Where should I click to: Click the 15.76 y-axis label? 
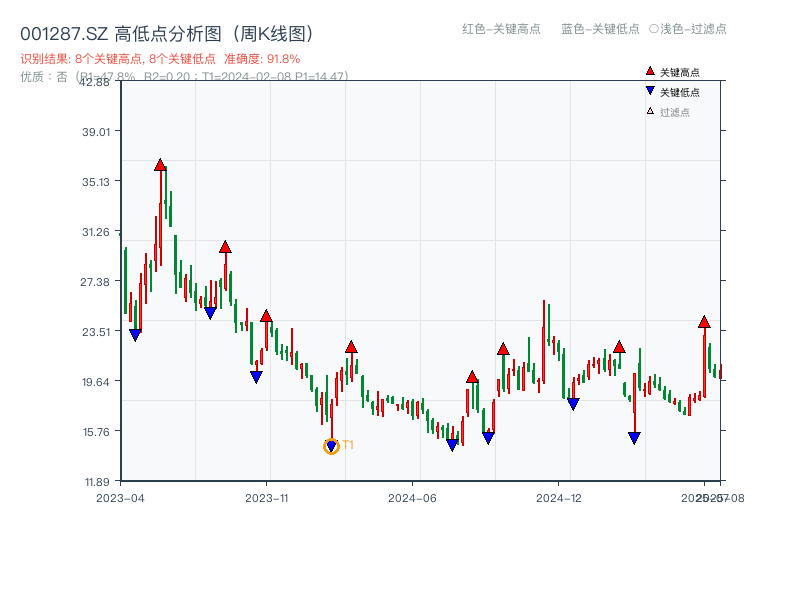point(96,432)
